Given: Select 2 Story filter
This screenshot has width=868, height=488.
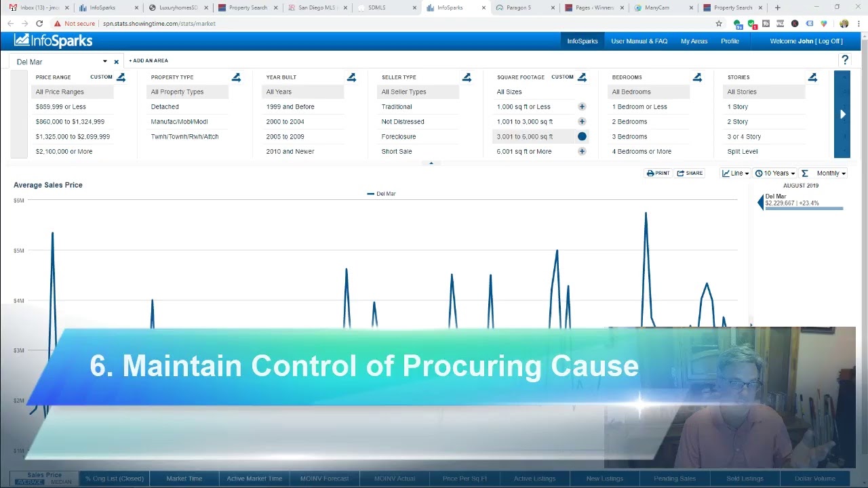Looking at the screenshot, I should tap(738, 121).
